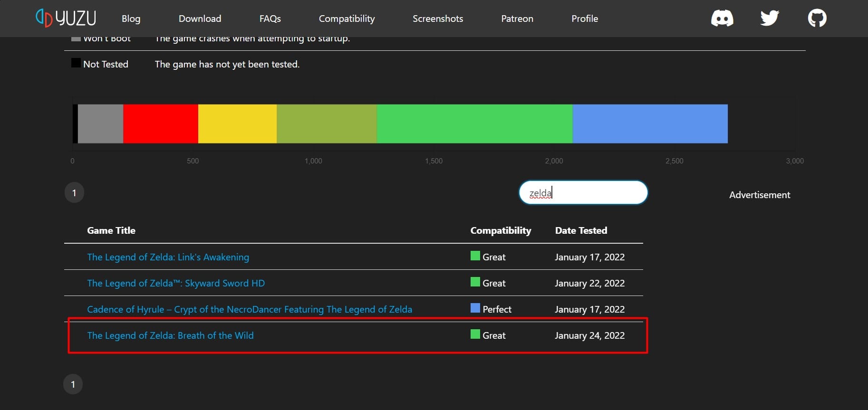
Task: Open the Compatibility nav item
Action: click(x=347, y=19)
